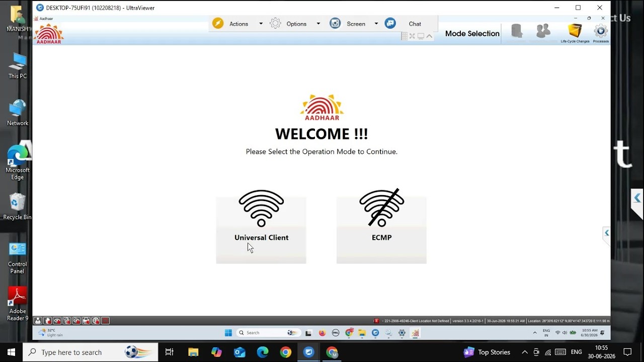
Task: Click the remote clock showing 10:55 AM
Action: pyautogui.click(x=589, y=333)
